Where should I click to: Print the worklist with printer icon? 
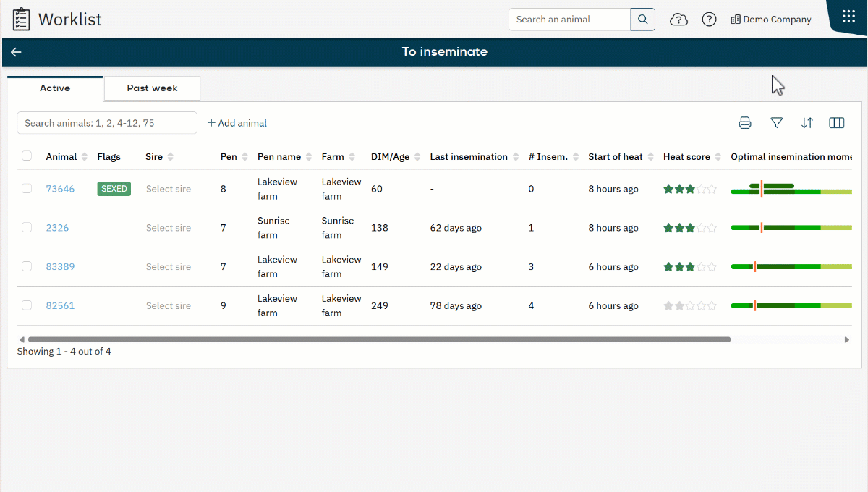[x=745, y=123]
